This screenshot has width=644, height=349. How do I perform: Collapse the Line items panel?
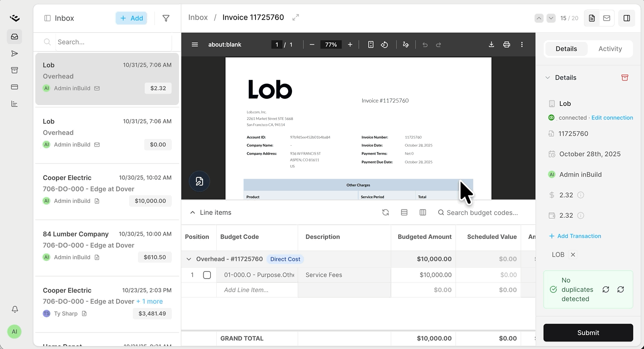pos(193,212)
